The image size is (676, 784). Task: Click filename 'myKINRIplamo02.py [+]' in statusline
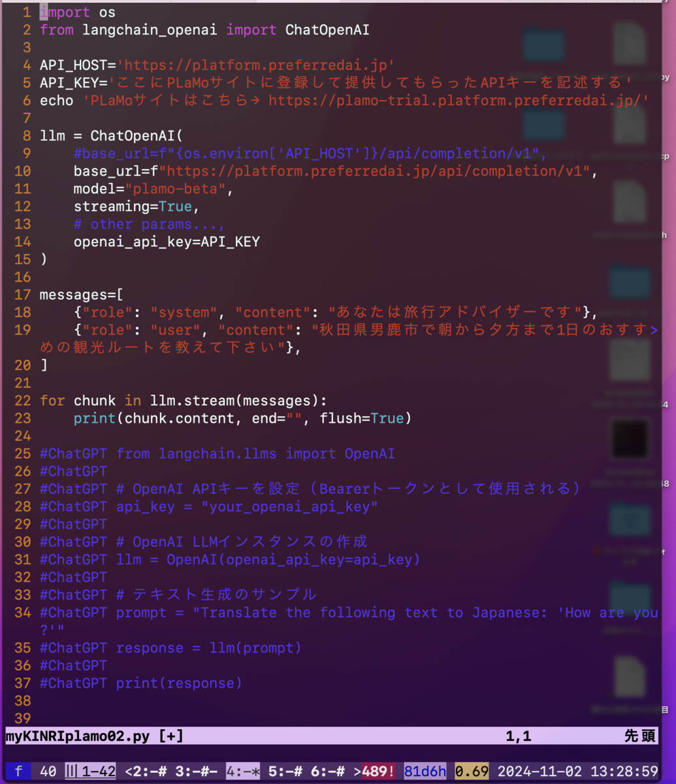click(95, 736)
